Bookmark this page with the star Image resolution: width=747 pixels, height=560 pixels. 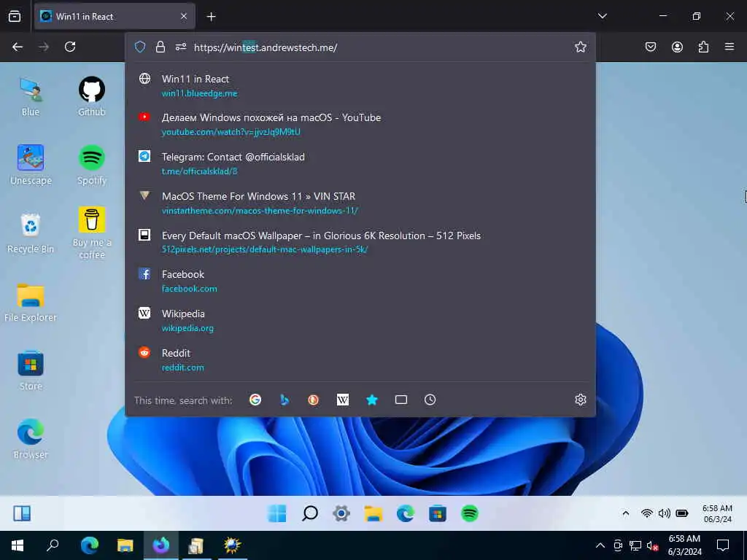[580, 47]
